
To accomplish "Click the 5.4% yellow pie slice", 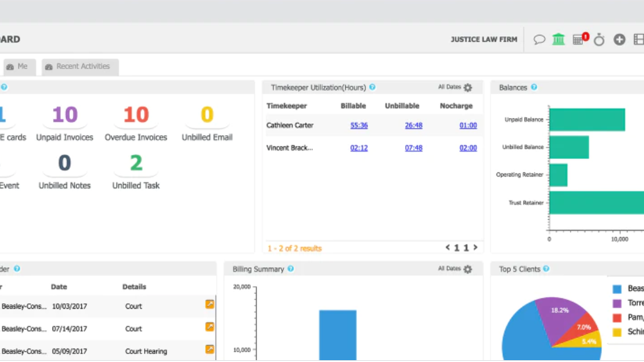I will tap(588, 341).
